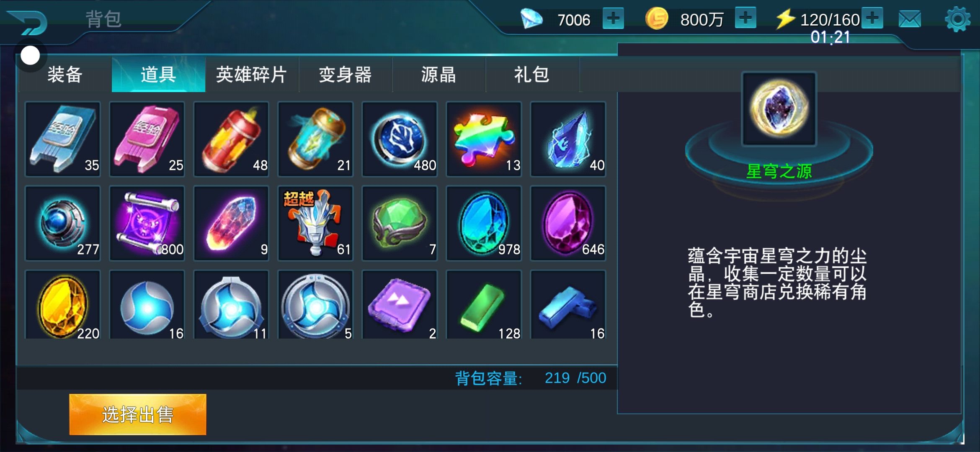Add gold with plus next to 800万
This screenshot has width=980, height=452.
click(745, 18)
